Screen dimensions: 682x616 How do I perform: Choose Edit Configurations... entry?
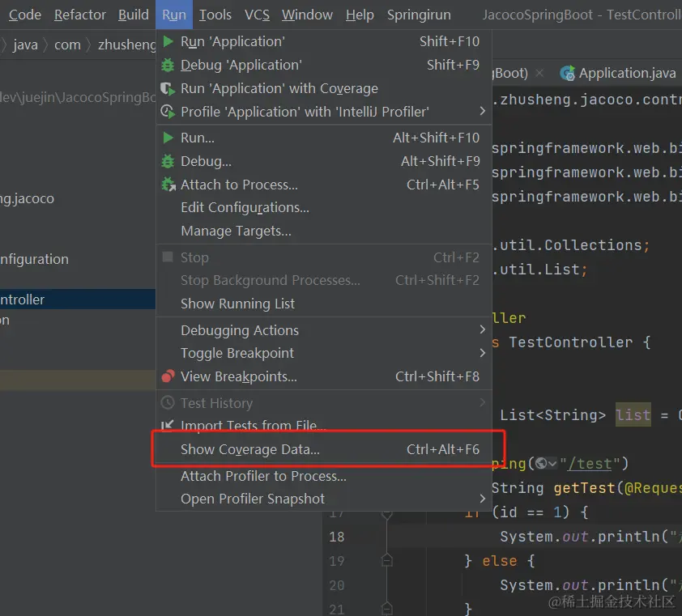click(324, 207)
